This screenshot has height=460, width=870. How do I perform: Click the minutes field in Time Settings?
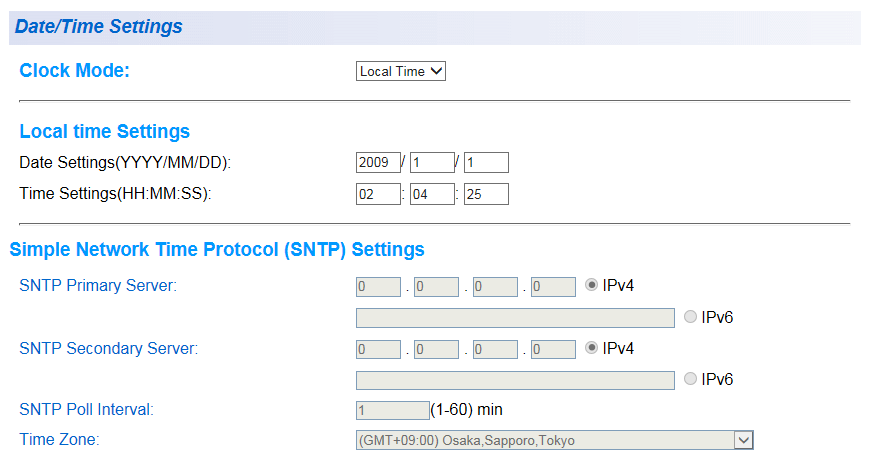432,194
